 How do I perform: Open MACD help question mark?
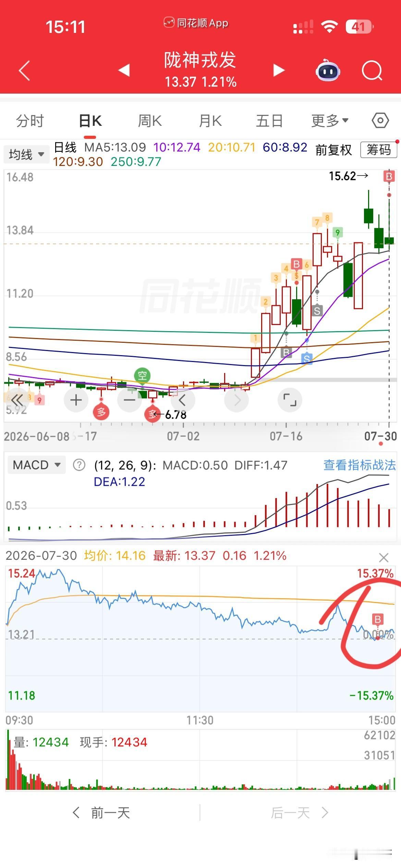[x=79, y=465]
